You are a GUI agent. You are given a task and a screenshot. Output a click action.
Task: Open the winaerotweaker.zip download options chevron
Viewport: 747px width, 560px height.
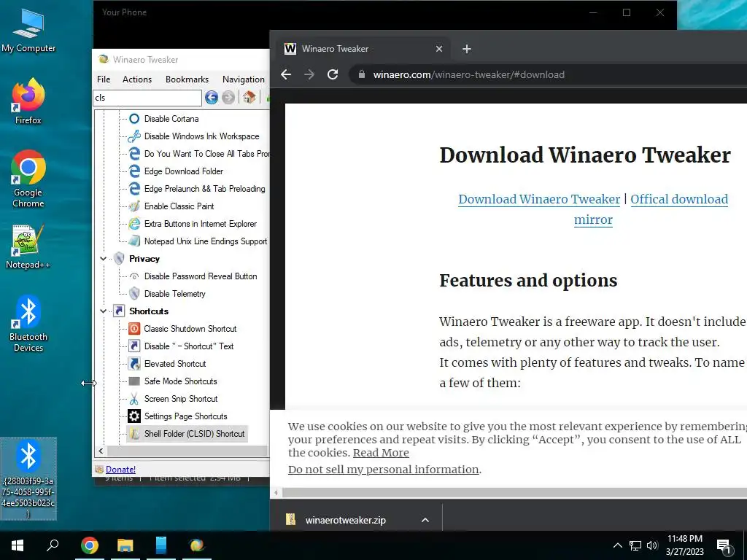pos(425,520)
